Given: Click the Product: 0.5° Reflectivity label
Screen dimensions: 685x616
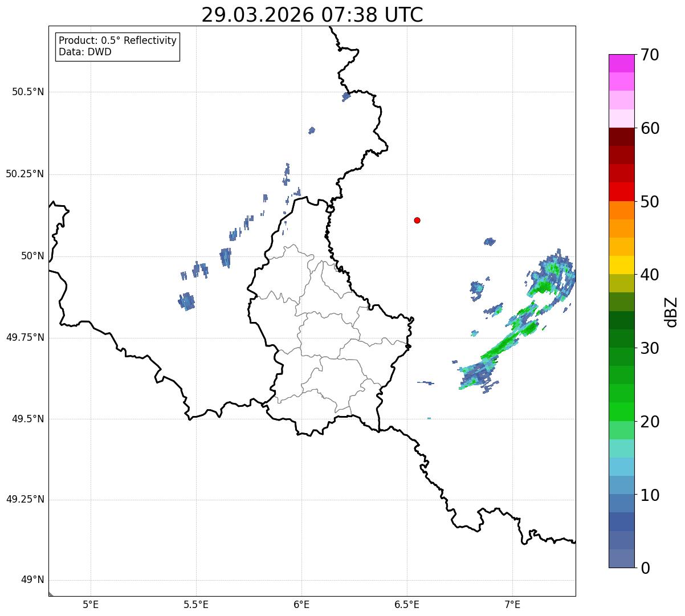Looking at the screenshot, I should point(117,41).
